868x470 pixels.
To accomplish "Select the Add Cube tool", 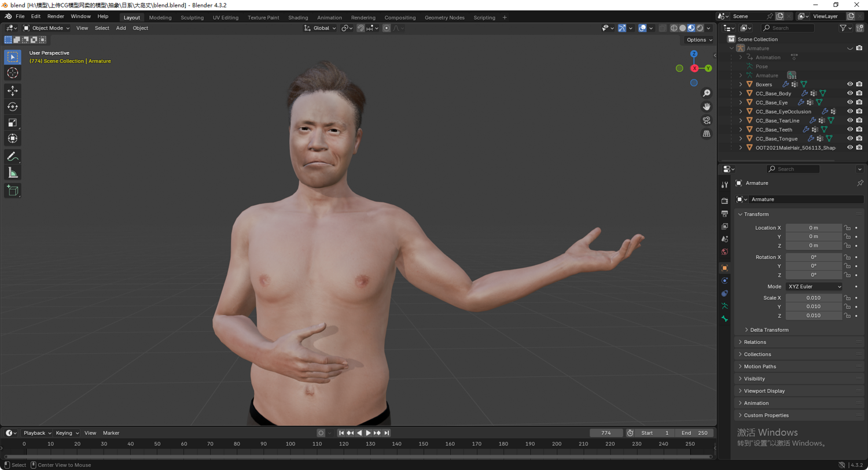I will click(x=13, y=191).
